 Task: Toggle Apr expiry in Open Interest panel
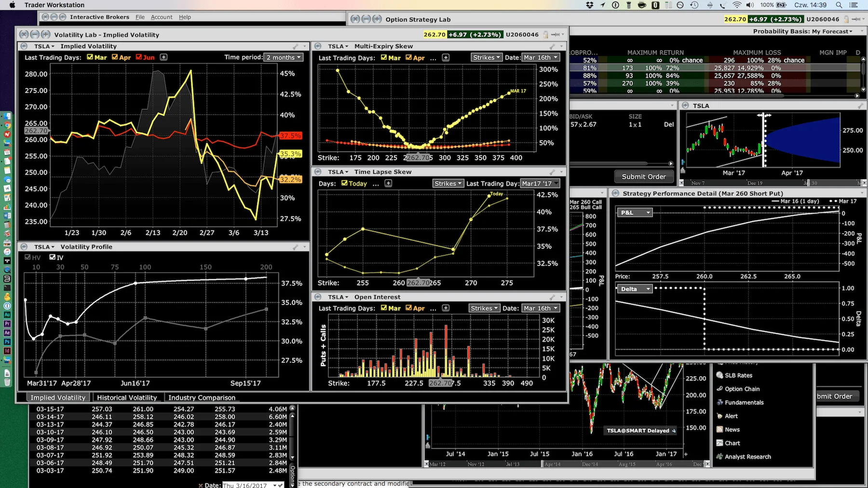[x=408, y=308]
